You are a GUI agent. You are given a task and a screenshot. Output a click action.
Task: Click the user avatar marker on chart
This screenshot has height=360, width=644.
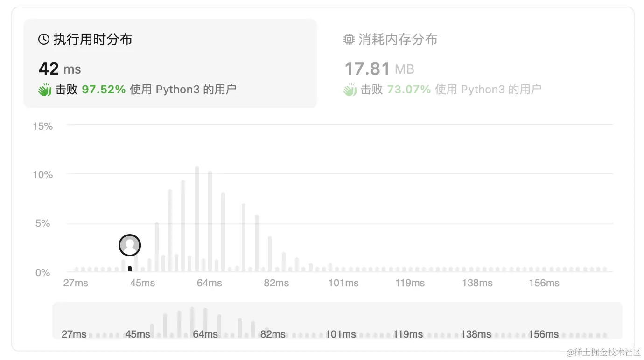[130, 245]
